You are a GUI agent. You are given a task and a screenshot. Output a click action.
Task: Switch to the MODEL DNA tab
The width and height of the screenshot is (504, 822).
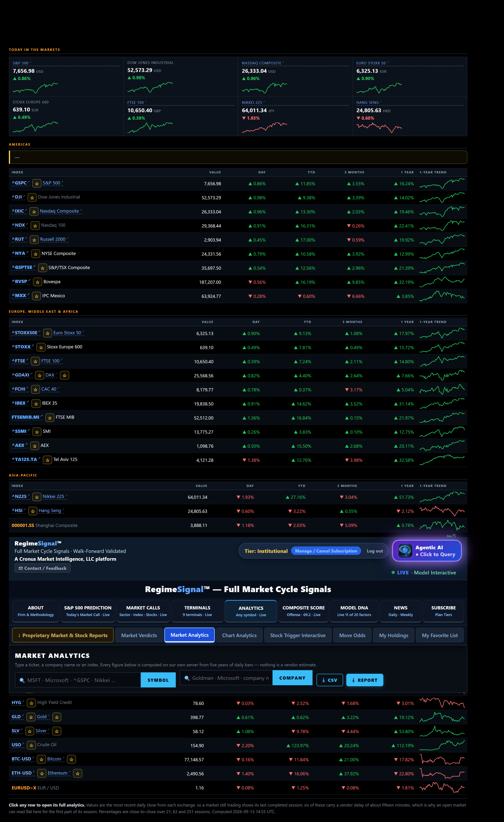click(354, 611)
